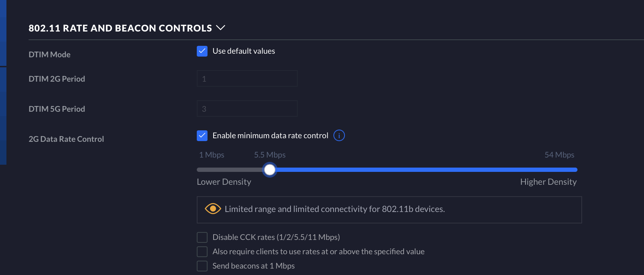644x275 pixels.
Task: Collapse the 802.11 Rate and Beacon Controls chevron
Action: [x=221, y=28]
